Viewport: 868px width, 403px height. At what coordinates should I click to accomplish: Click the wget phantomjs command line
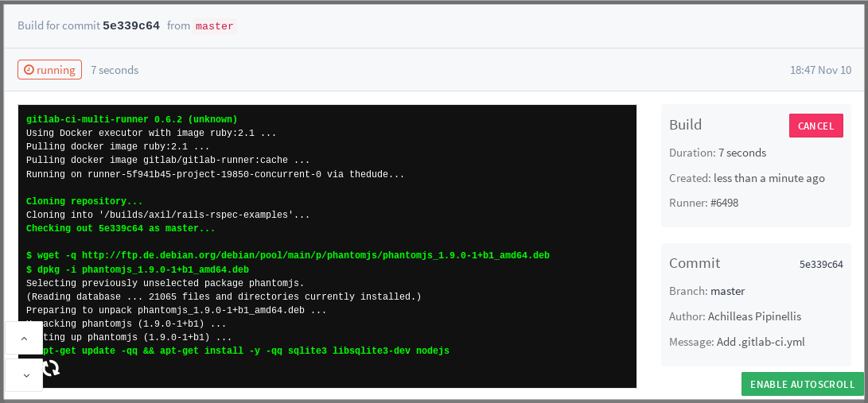(x=287, y=256)
